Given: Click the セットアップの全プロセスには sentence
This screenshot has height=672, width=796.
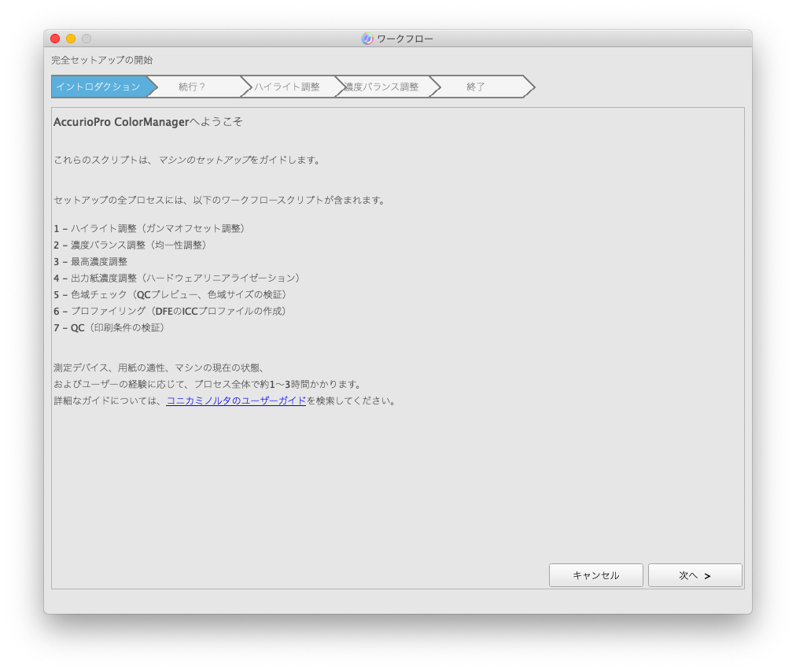Looking at the screenshot, I should 220,200.
